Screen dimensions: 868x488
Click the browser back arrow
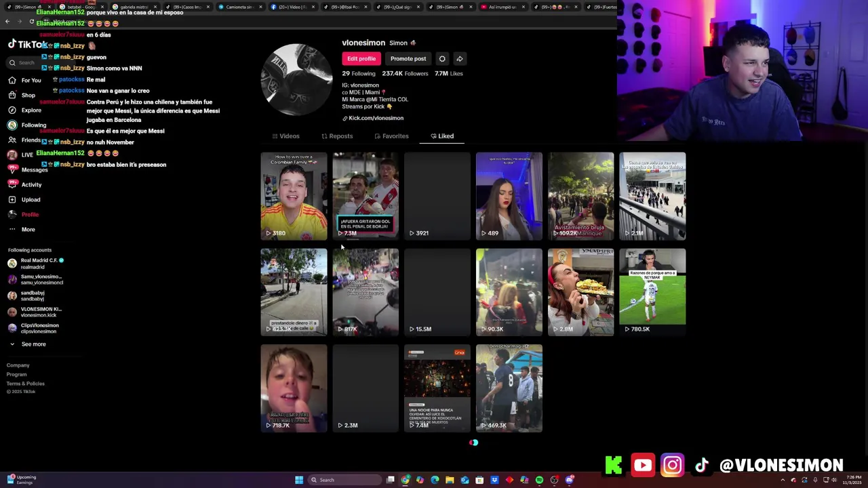click(x=7, y=22)
